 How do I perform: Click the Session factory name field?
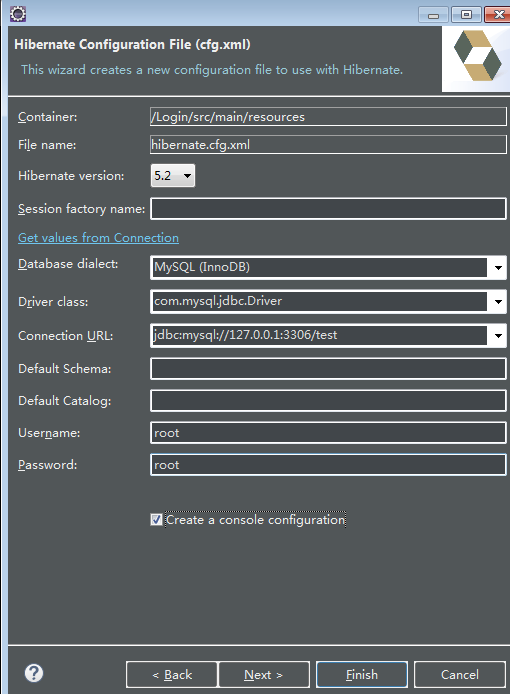[x=328, y=209]
